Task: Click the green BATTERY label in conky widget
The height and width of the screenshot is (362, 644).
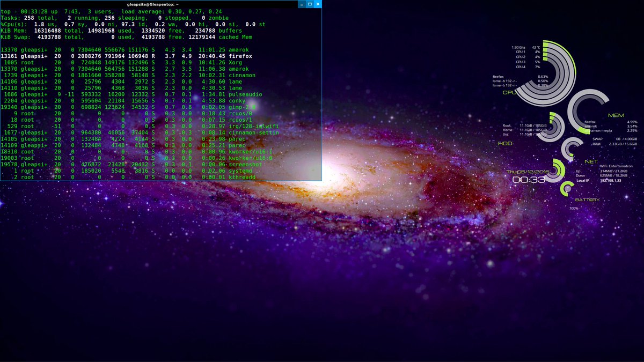Action: (x=587, y=200)
